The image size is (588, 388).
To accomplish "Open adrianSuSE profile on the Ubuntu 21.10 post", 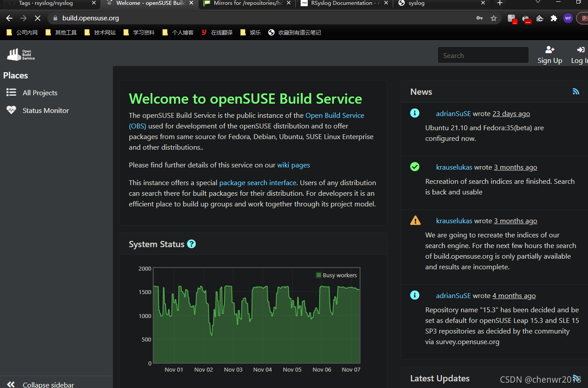I will [453, 113].
